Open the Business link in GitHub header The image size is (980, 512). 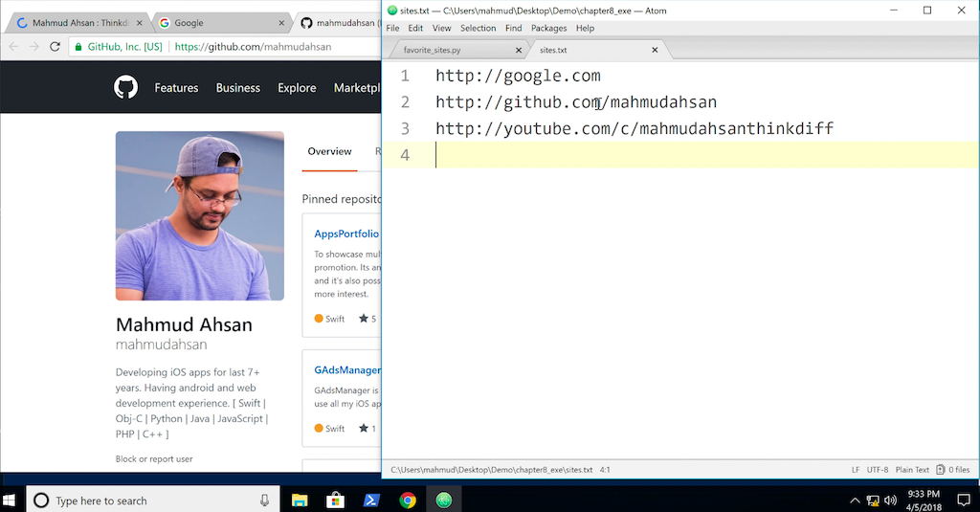238,88
